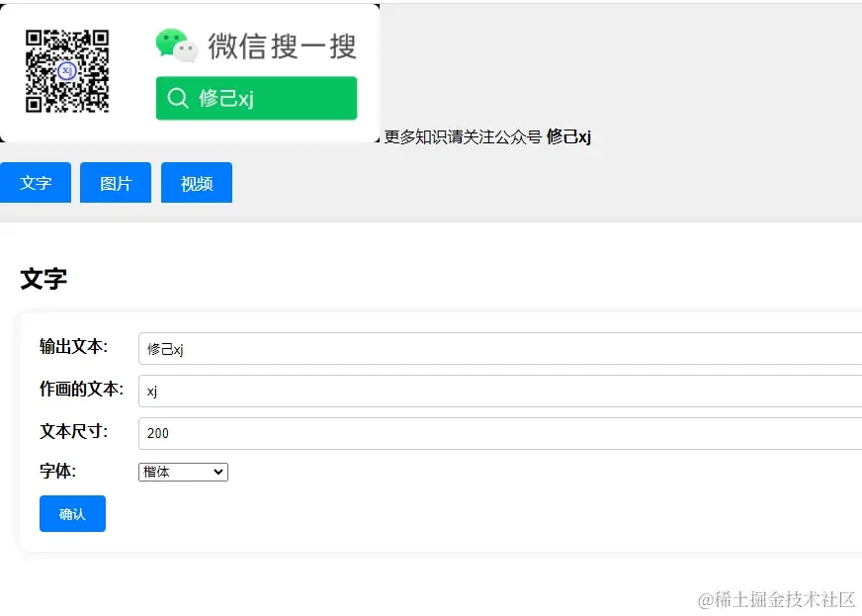Click the 输出文本 input field

click(x=500, y=348)
